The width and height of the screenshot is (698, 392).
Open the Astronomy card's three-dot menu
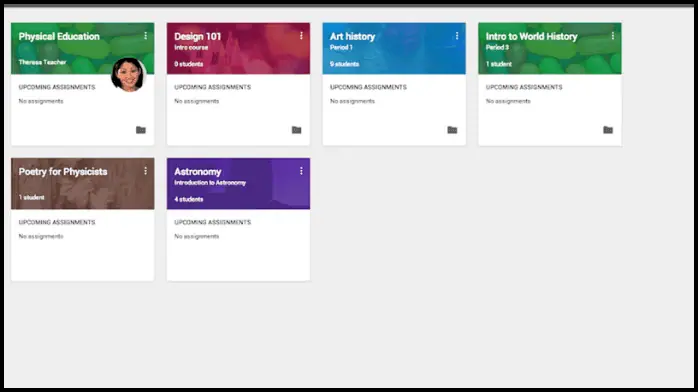[x=301, y=171]
